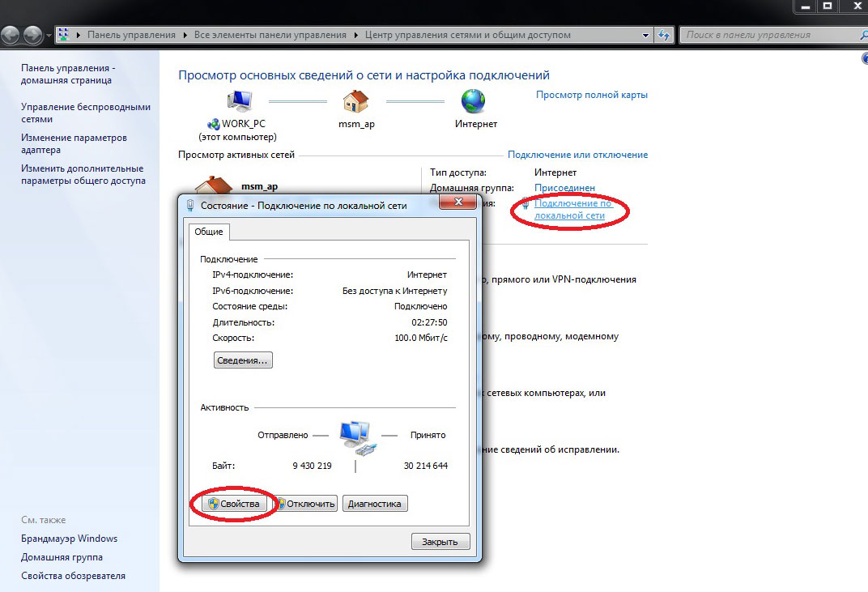Click the 'Подключено' media state value

point(421,306)
